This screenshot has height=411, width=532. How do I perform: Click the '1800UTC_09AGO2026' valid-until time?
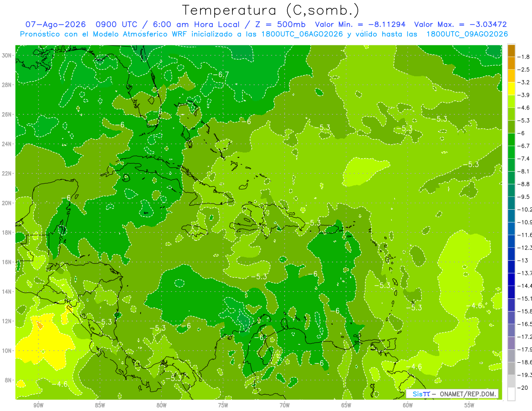point(467,34)
